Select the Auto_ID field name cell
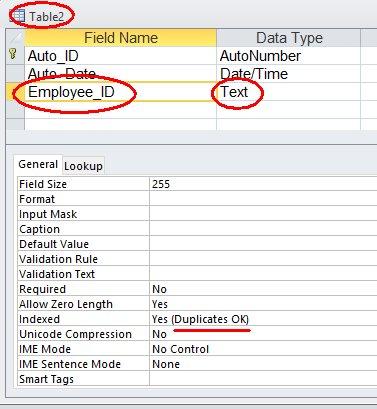Screen dimensions: 377x409 (120, 56)
